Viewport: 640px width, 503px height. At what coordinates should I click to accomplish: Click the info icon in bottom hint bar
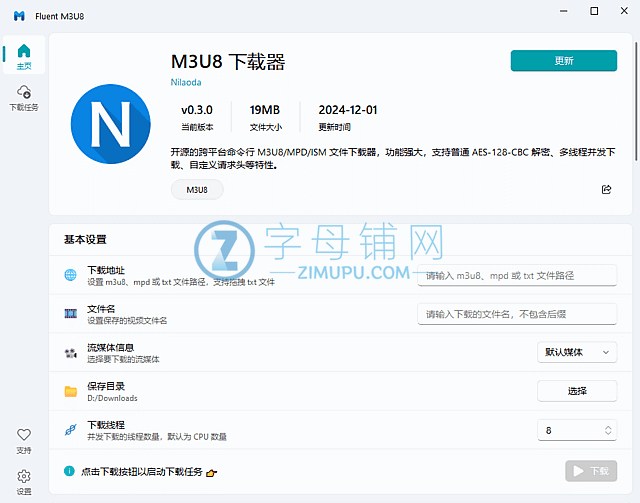[x=69, y=471]
